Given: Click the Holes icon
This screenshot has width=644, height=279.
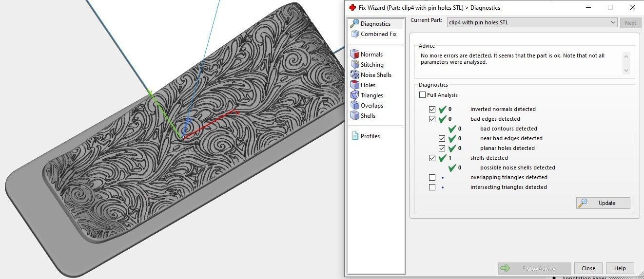Looking at the screenshot, I should click(355, 85).
